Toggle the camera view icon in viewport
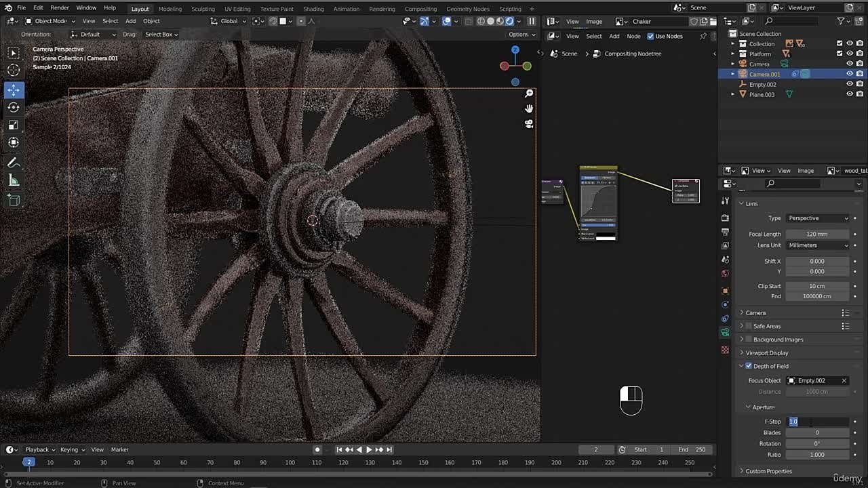868x488 pixels. pos(529,124)
